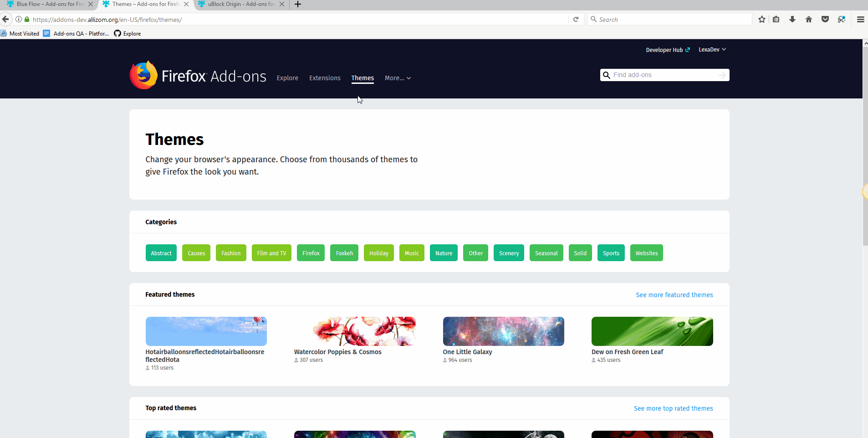Click the One Little Galaxy title

pos(467,352)
